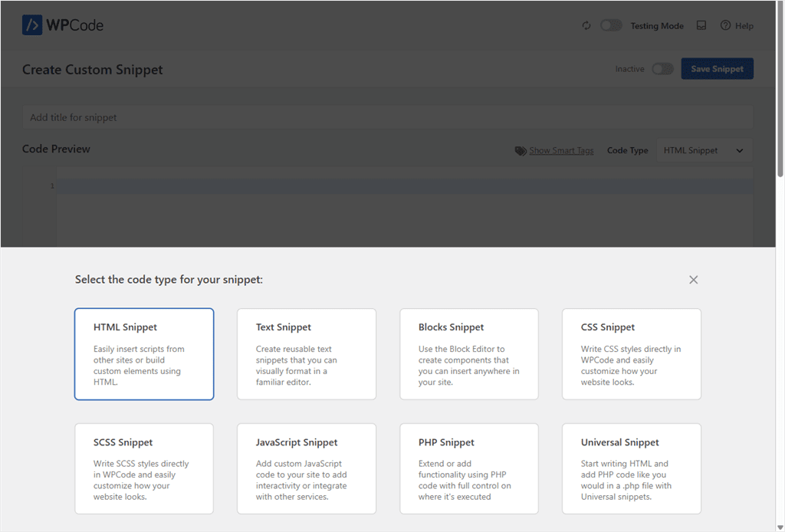This screenshot has height=532, width=785.
Task: Pick the JavaScript Snippet card
Action: click(x=307, y=469)
